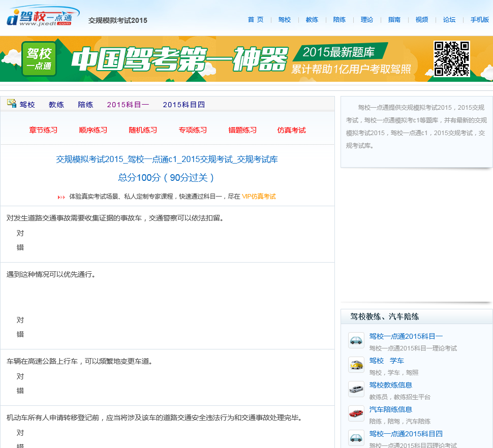
Task: Click the silver car icon for 驾校教练信息
Action: point(356,389)
